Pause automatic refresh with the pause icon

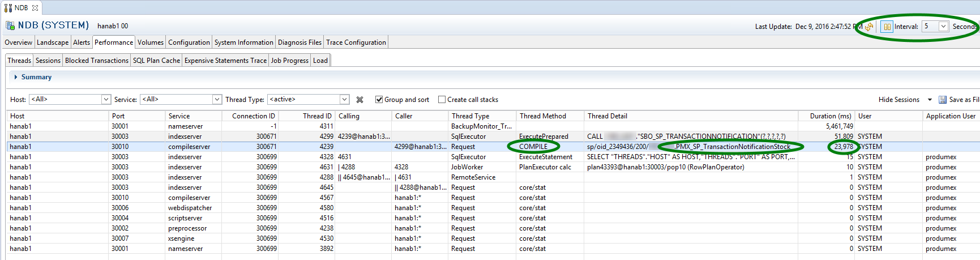pyautogui.click(x=887, y=27)
